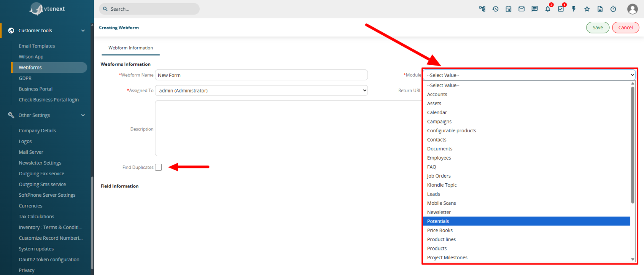Image resolution: width=644 pixels, height=275 pixels.
Task: Collapse the Other Settings section chevron
Action: coord(83,115)
